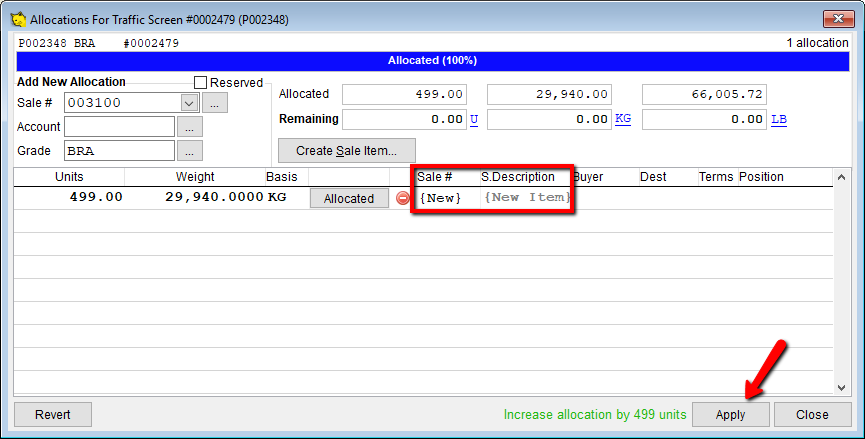Click the Allocated button in the grid row
Screen dimensions: 865x439
tap(349, 199)
